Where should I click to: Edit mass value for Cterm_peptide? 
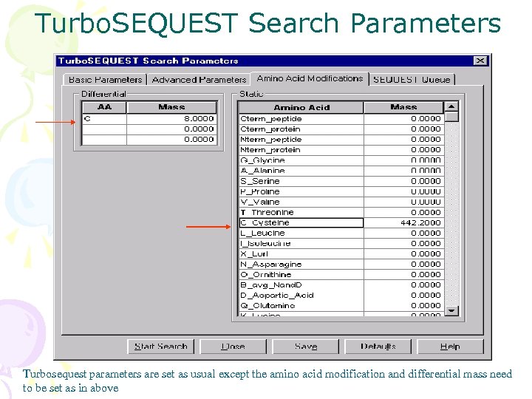click(403, 119)
